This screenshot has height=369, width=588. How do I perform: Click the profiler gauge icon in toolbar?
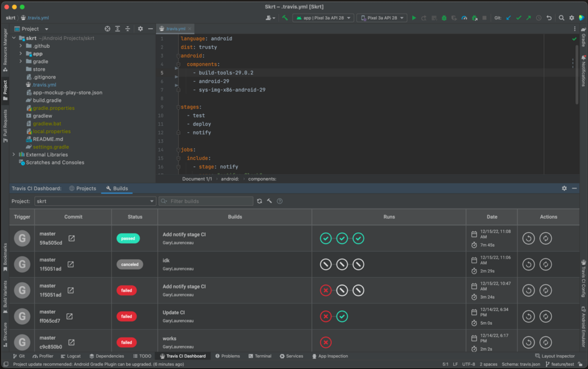(464, 18)
